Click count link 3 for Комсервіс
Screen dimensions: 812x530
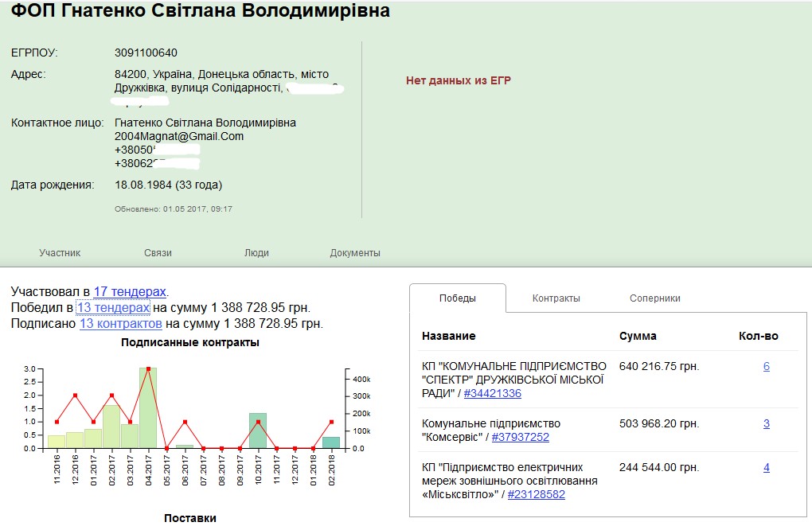766,424
